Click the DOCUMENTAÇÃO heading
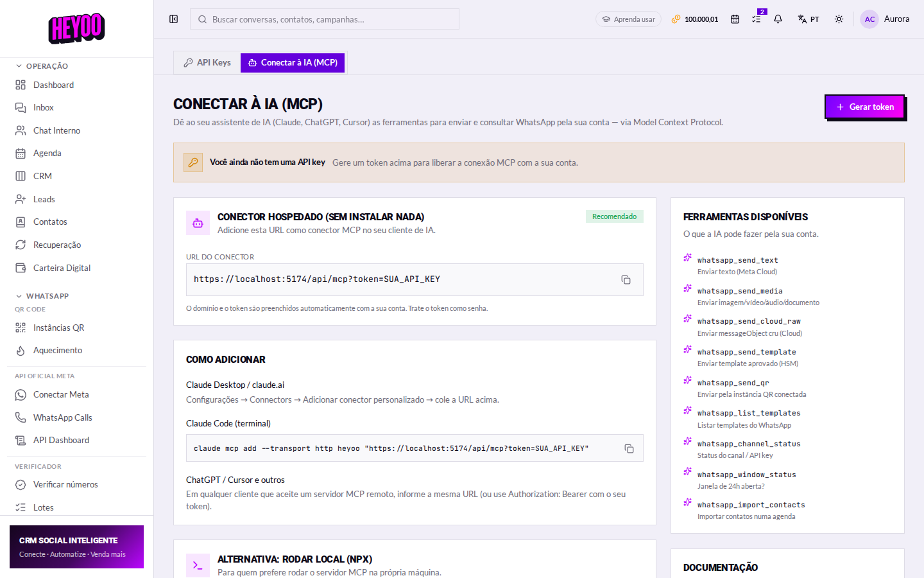924x578 pixels. coord(721,568)
